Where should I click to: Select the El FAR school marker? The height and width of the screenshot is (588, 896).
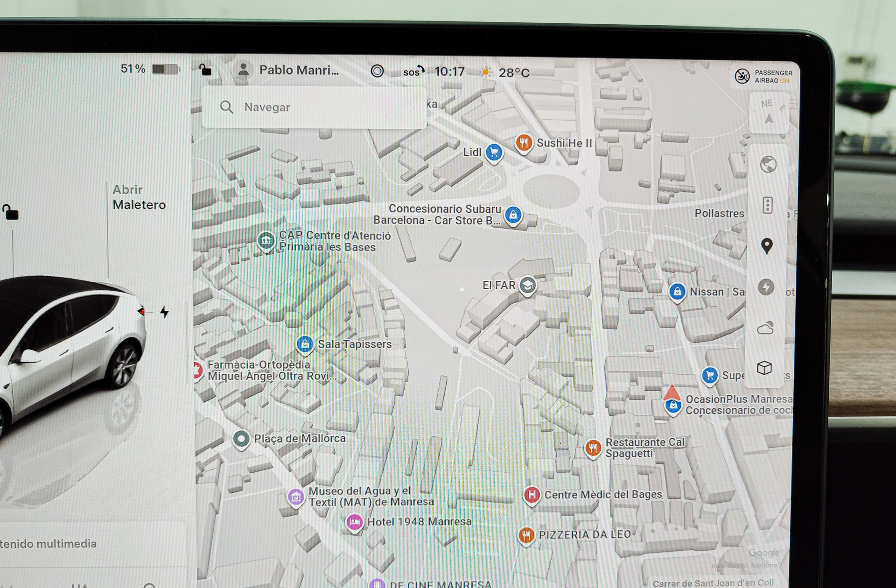(528, 285)
